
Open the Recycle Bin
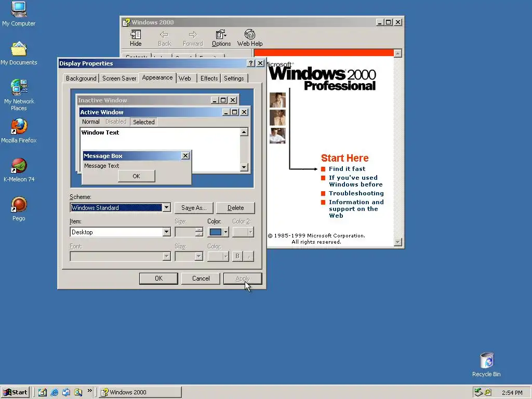coord(486,364)
